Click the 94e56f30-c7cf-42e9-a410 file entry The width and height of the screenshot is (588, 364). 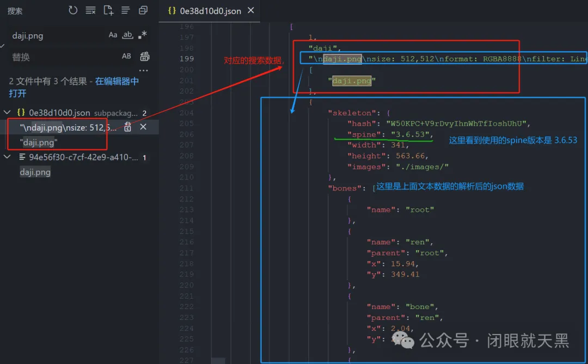(83, 157)
